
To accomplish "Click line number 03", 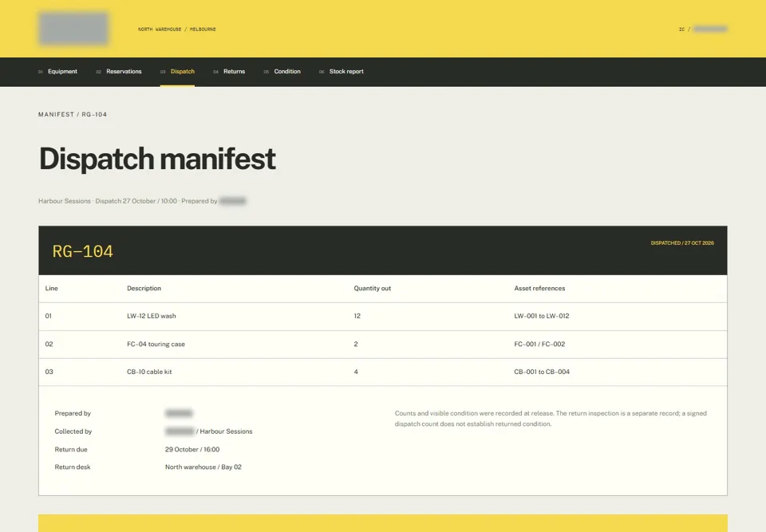I will [49, 372].
